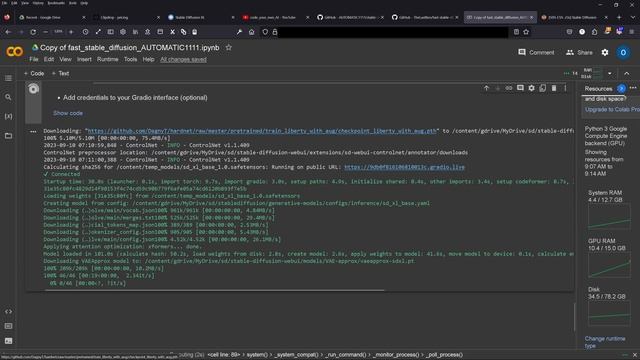Screen dimensions: 640x360
Task: Click Show code link
Action: (68, 113)
